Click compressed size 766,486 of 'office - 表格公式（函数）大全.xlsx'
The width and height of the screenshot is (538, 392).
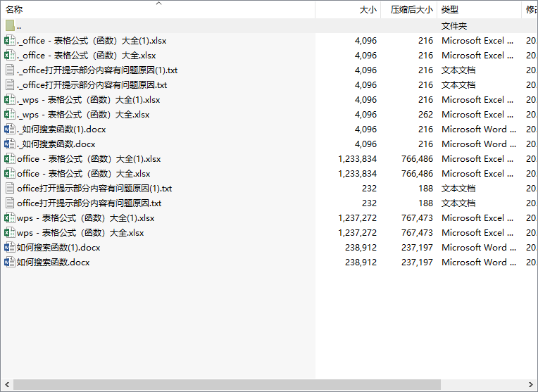tap(417, 173)
